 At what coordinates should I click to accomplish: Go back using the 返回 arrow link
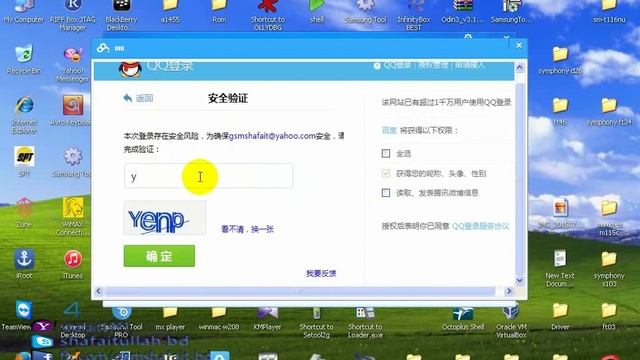pyautogui.click(x=138, y=98)
